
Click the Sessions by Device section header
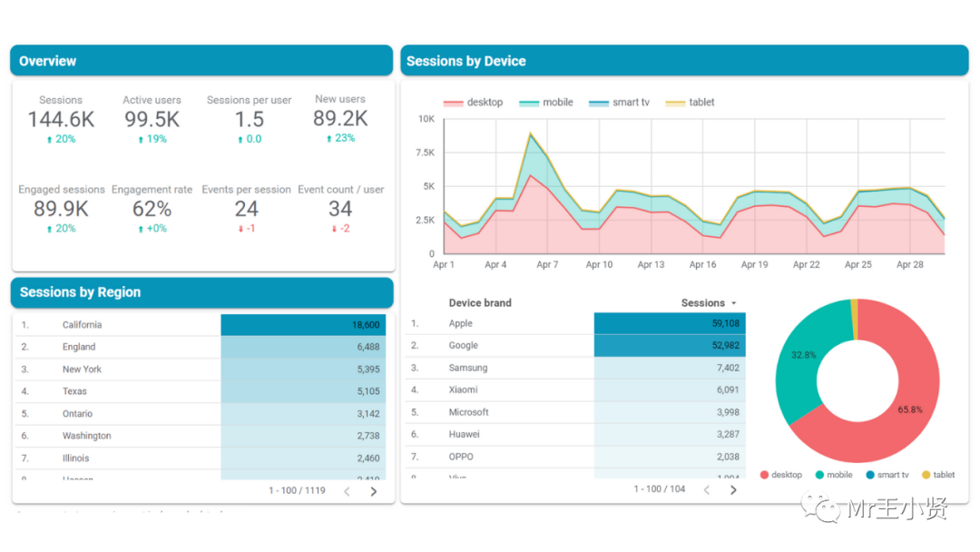(x=684, y=61)
